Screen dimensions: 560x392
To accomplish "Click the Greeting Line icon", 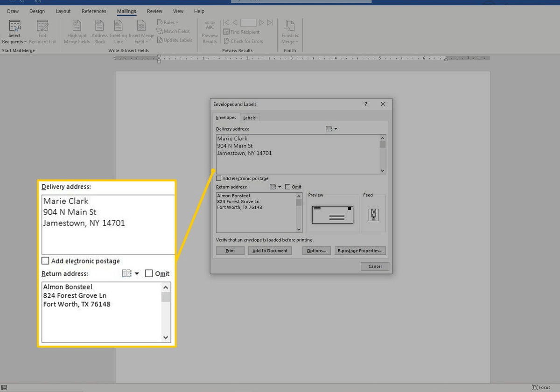I will (x=118, y=26).
